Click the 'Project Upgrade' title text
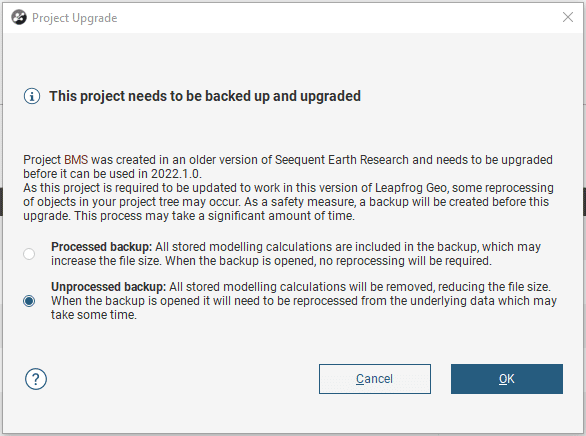Screen dimensions: 586x436 [x=75, y=18]
